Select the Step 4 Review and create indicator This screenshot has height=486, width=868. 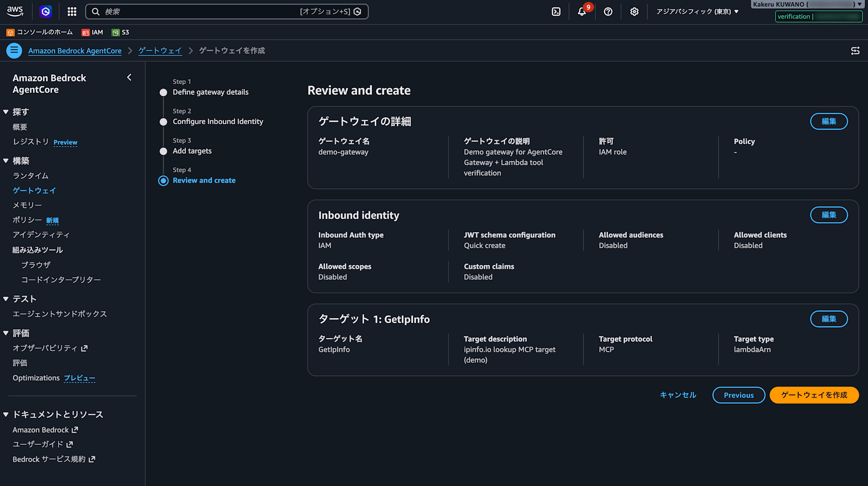[x=163, y=181]
